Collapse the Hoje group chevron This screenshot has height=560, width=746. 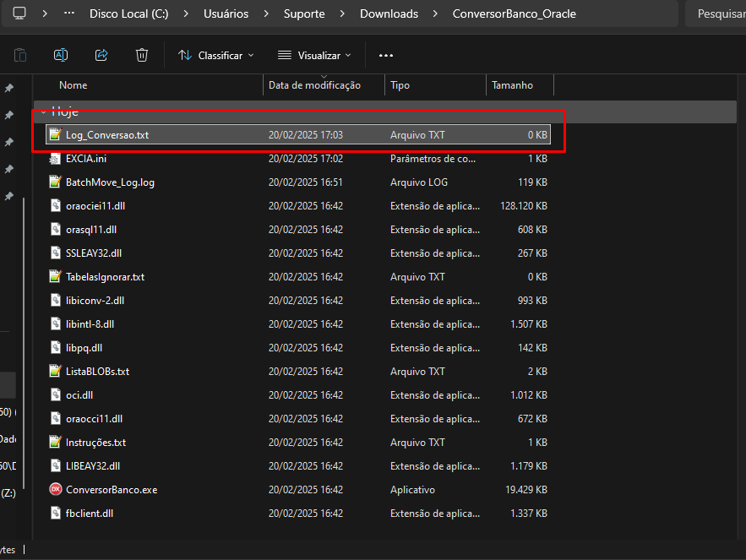click(43, 111)
